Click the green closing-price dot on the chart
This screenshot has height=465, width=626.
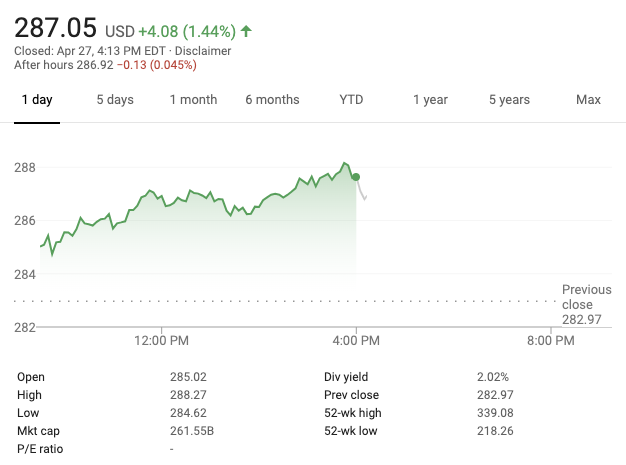pyautogui.click(x=356, y=177)
